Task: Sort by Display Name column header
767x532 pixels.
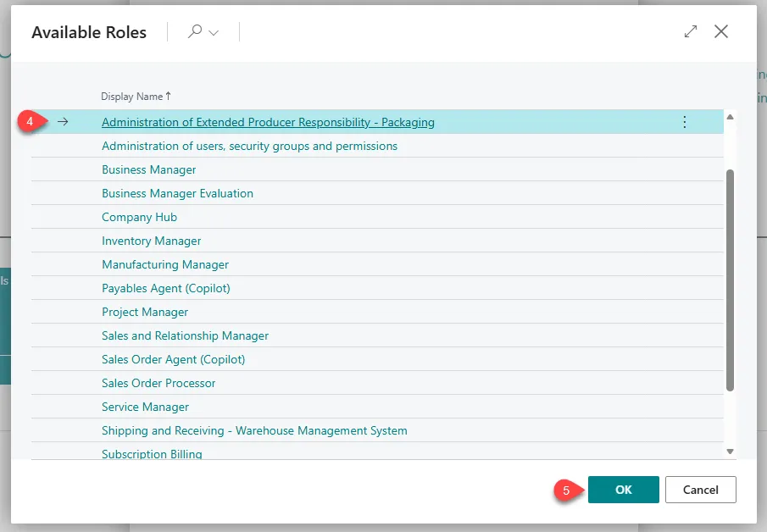Action: point(136,97)
